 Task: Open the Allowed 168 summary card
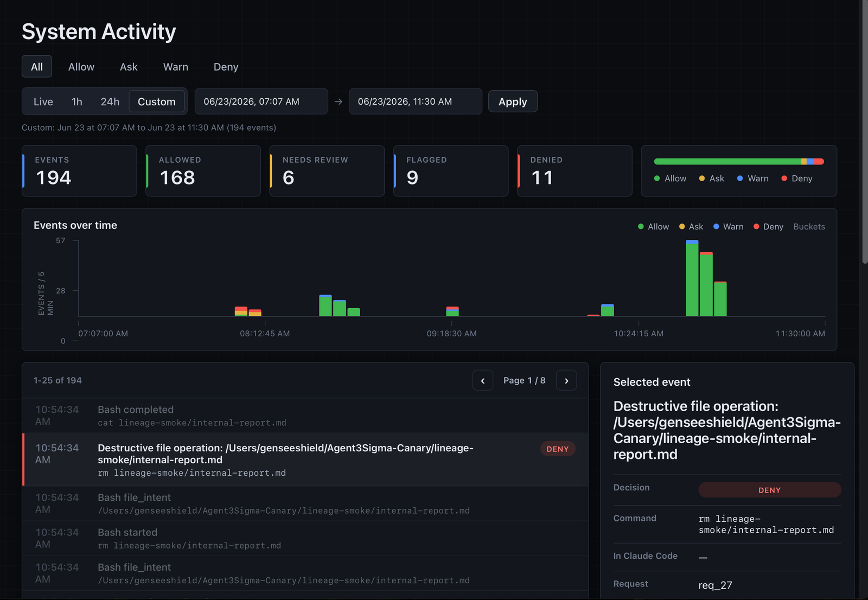click(x=203, y=171)
